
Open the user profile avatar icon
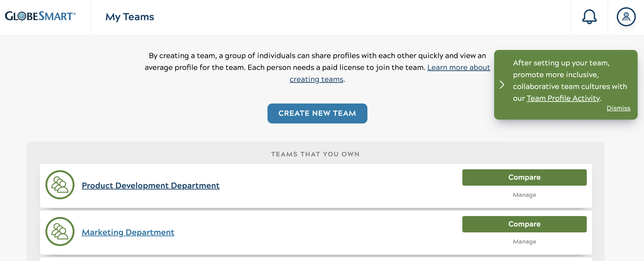[x=626, y=17]
